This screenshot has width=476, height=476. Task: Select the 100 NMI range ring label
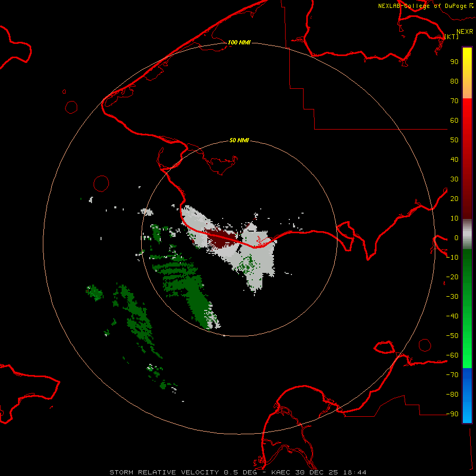click(239, 42)
